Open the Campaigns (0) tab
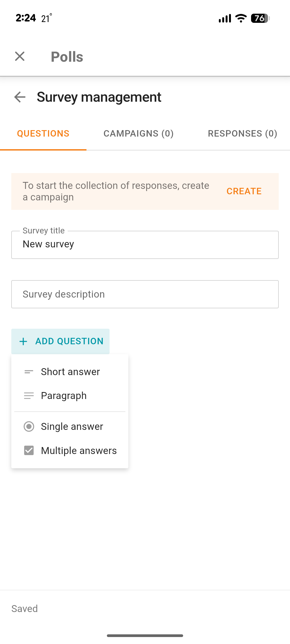Viewport: 290px width, 644px height. (x=139, y=134)
